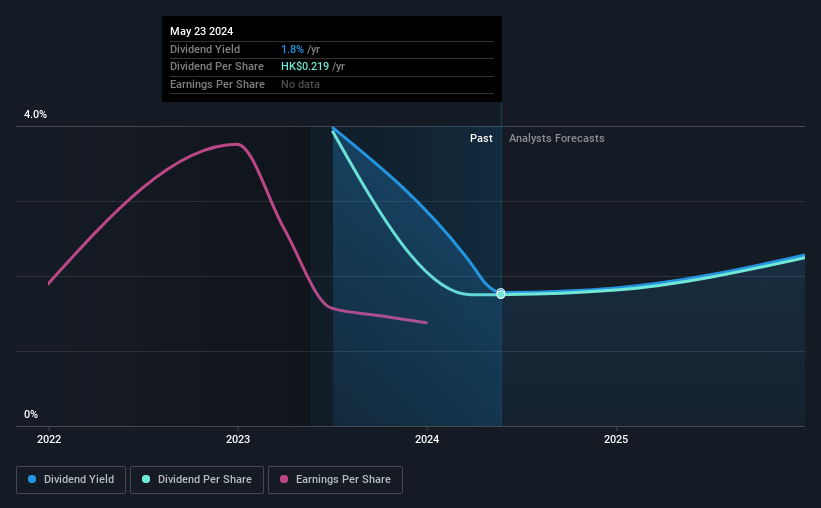Click the tooltip date May 23 2024

(x=201, y=31)
